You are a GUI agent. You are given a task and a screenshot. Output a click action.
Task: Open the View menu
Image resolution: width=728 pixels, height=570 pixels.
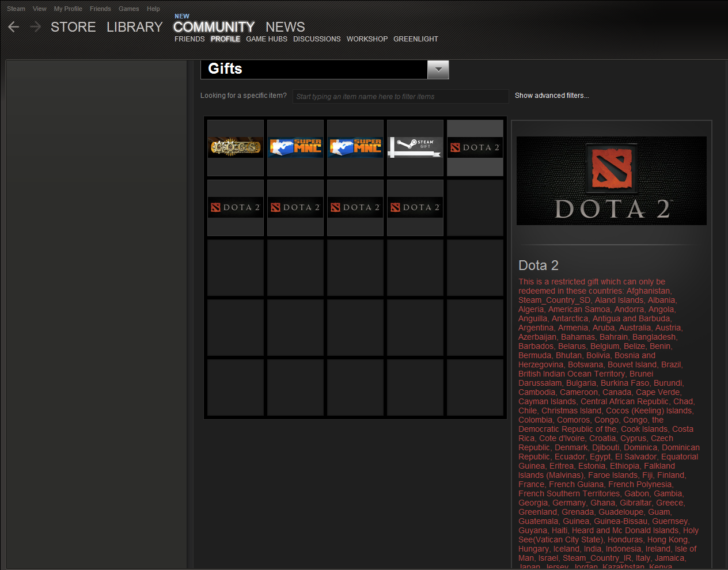[40, 9]
